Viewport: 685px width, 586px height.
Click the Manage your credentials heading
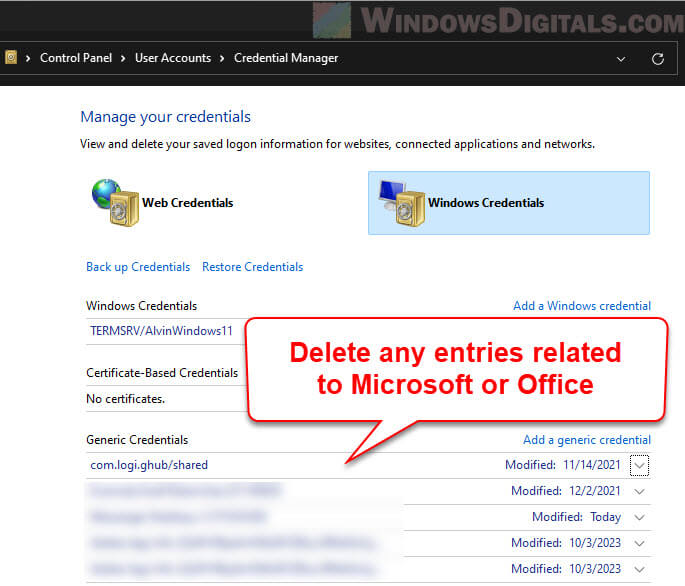pyautogui.click(x=166, y=117)
